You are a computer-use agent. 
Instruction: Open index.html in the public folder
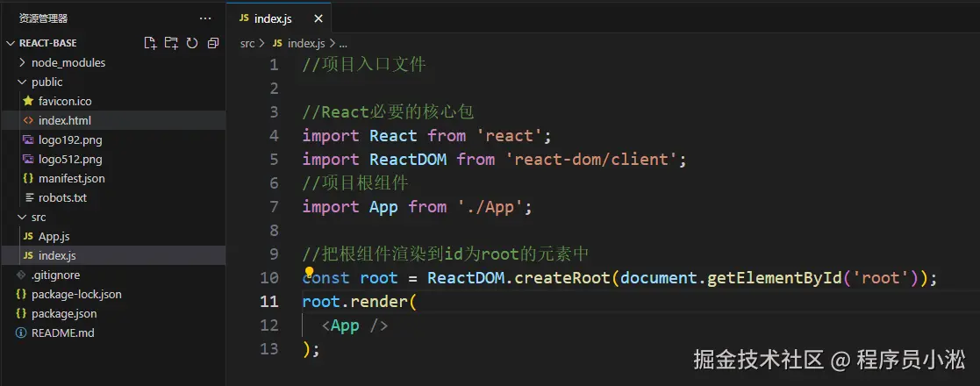65,120
